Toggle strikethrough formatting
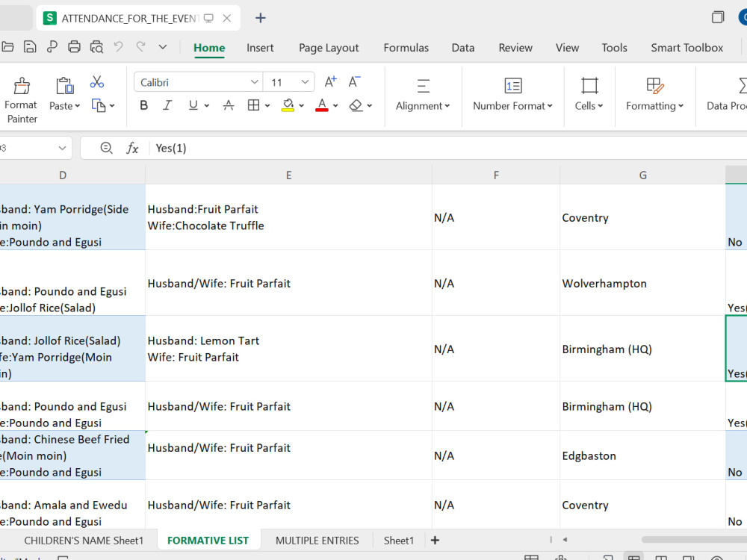747x560 pixels. point(229,105)
